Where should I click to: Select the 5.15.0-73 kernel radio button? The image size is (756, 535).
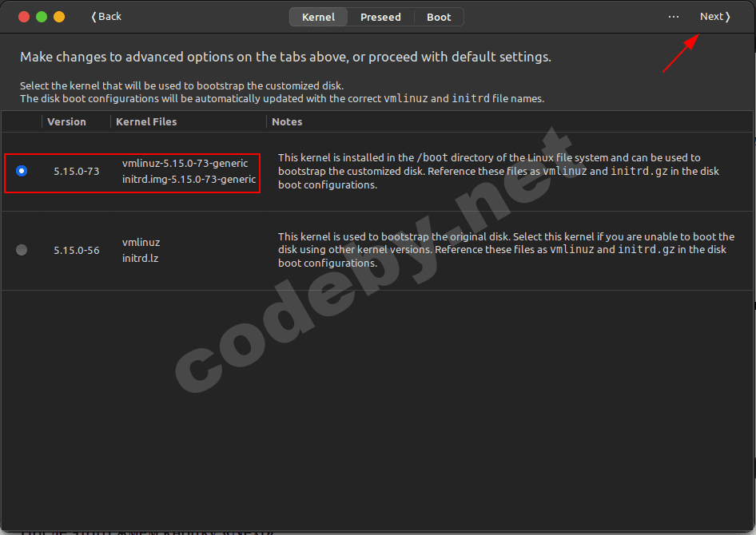click(x=22, y=171)
